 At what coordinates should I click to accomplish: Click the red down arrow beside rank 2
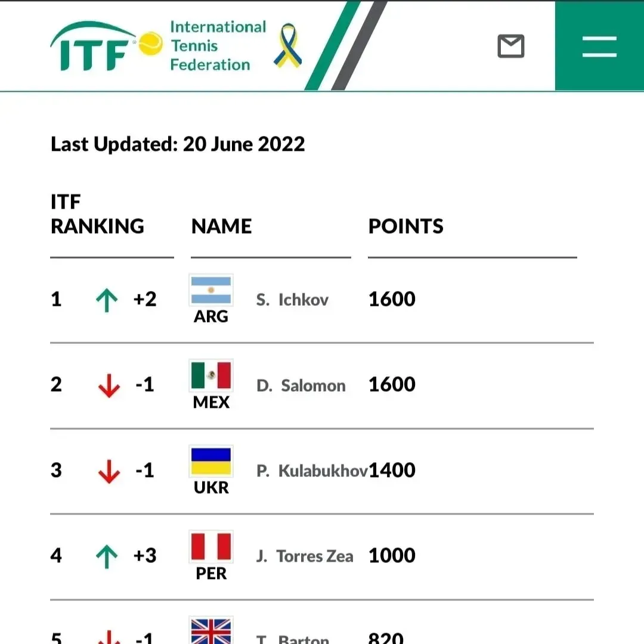(x=109, y=385)
